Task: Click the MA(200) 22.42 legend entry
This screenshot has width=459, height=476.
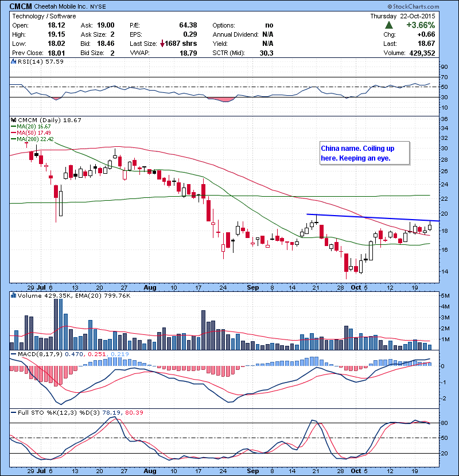Action: pyautogui.click(x=32, y=139)
